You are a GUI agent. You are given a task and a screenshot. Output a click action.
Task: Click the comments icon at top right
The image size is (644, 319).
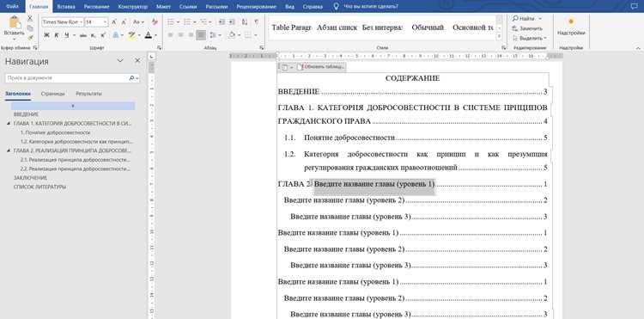click(634, 6)
